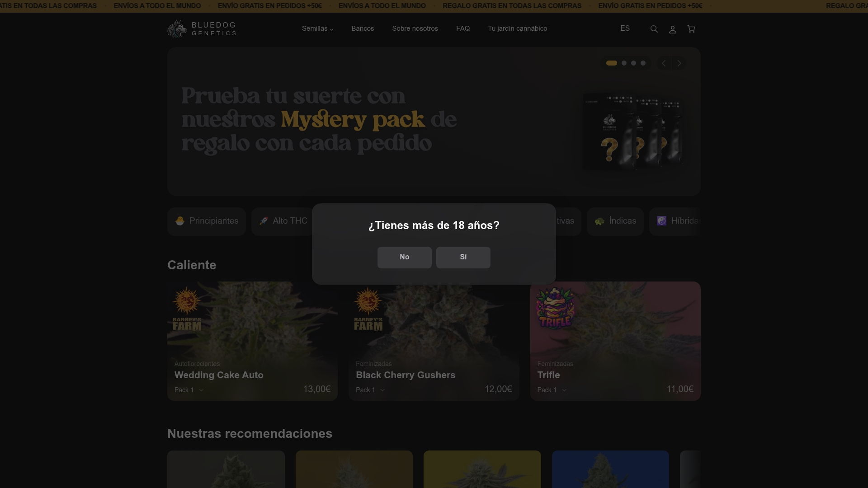Click the Autoflorecientes label on Wedding Cake Auto
Image resolution: width=868 pixels, height=488 pixels.
pyautogui.click(x=197, y=364)
